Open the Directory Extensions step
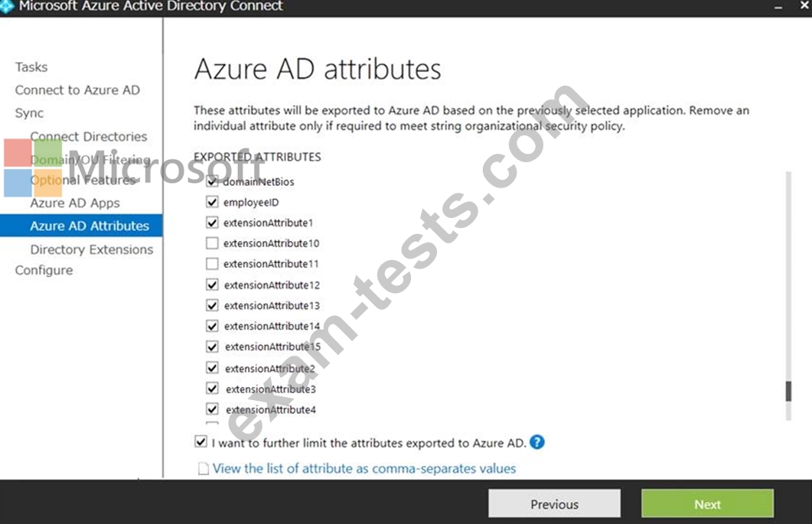812x524 pixels. click(x=92, y=249)
